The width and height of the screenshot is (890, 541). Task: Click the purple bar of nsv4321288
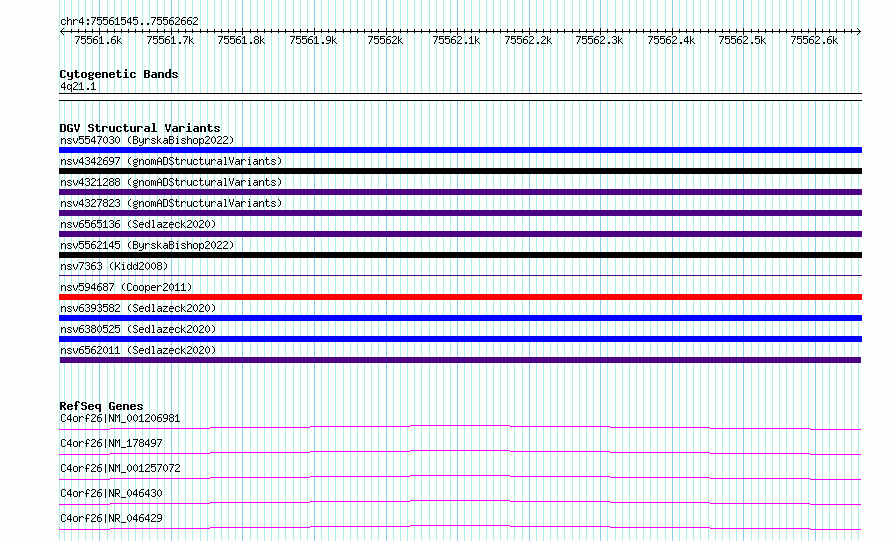tap(460, 192)
